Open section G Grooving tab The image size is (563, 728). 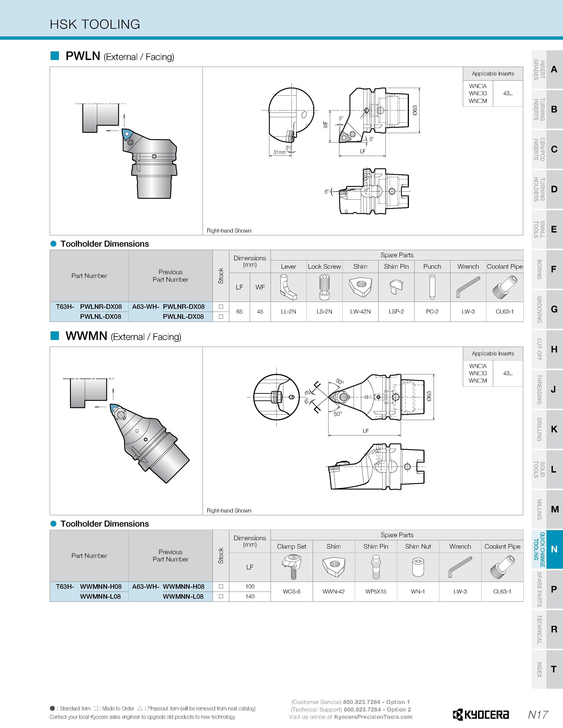547,309
